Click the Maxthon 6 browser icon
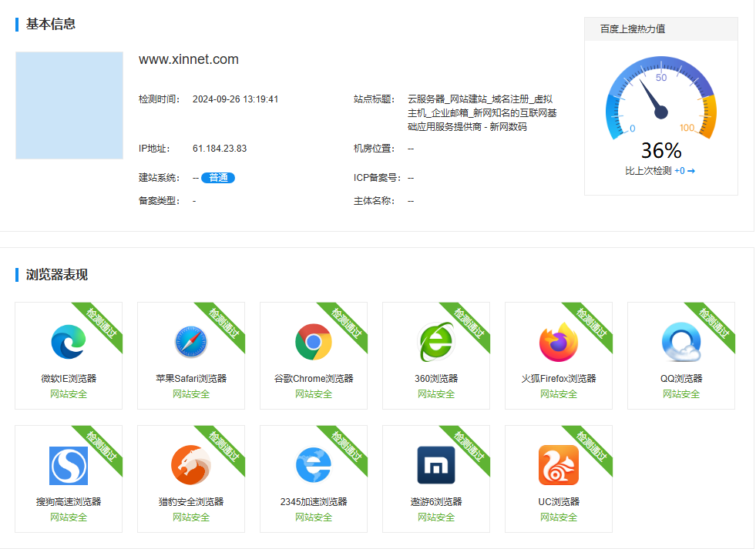Viewport: 756px width, 549px height. tap(435, 465)
